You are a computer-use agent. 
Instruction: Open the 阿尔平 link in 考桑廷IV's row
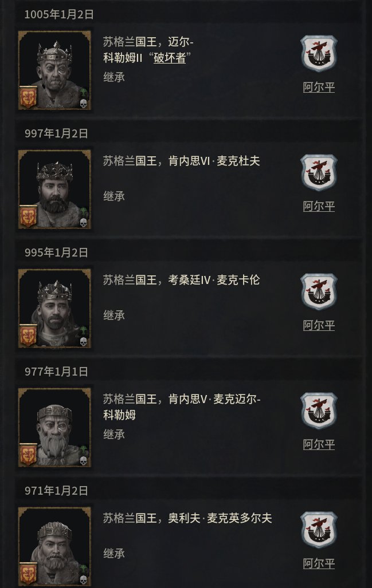coord(319,326)
